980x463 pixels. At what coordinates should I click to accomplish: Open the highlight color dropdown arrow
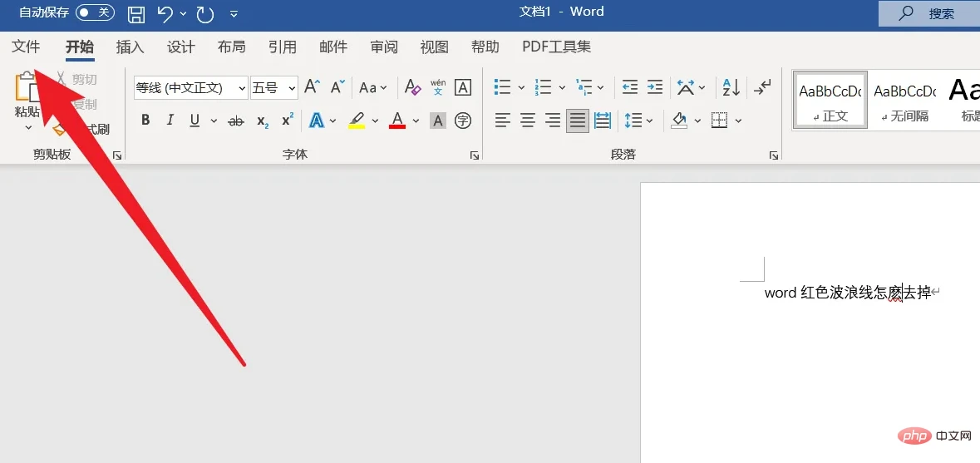pos(375,121)
